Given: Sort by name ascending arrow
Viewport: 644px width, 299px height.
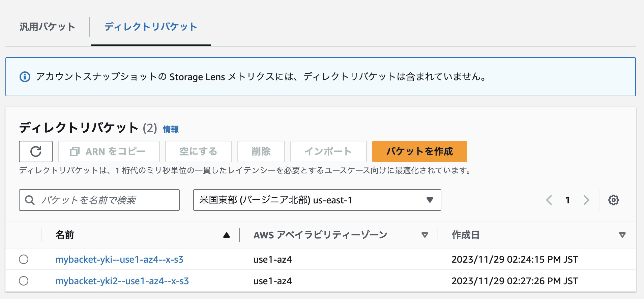Looking at the screenshot, I should pos(226,235).
